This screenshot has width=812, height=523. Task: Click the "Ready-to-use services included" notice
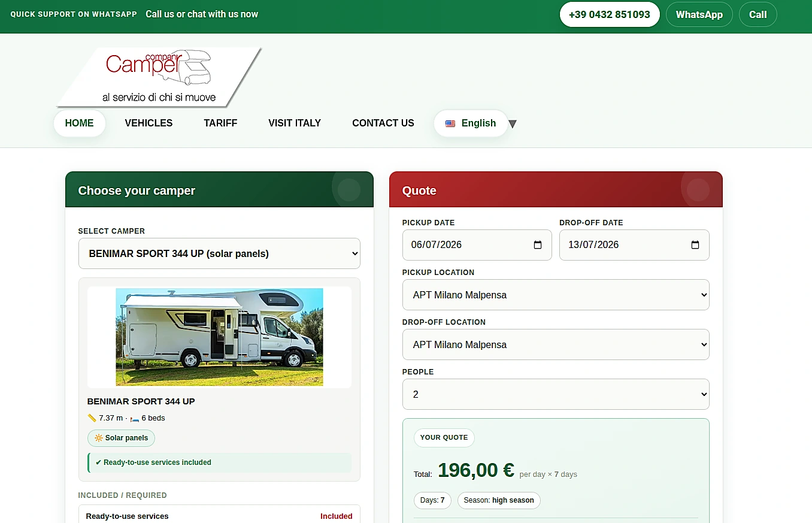coord(219,462)
